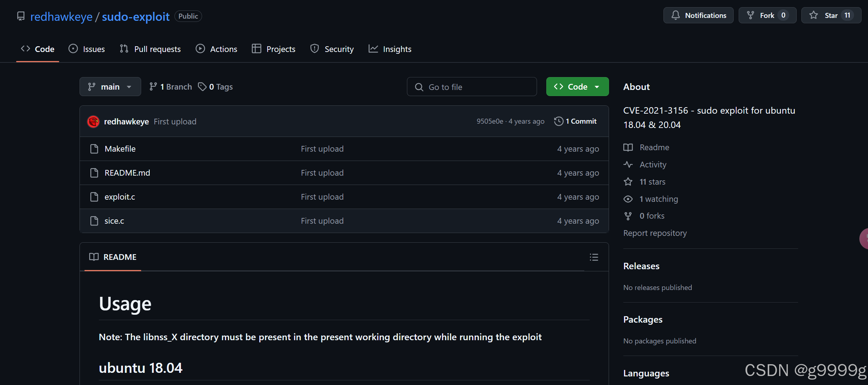Image resolution: width=868 pixels, height=385 pixels.
Task: Click the file icon next to README.md
Action: (94, 173)
